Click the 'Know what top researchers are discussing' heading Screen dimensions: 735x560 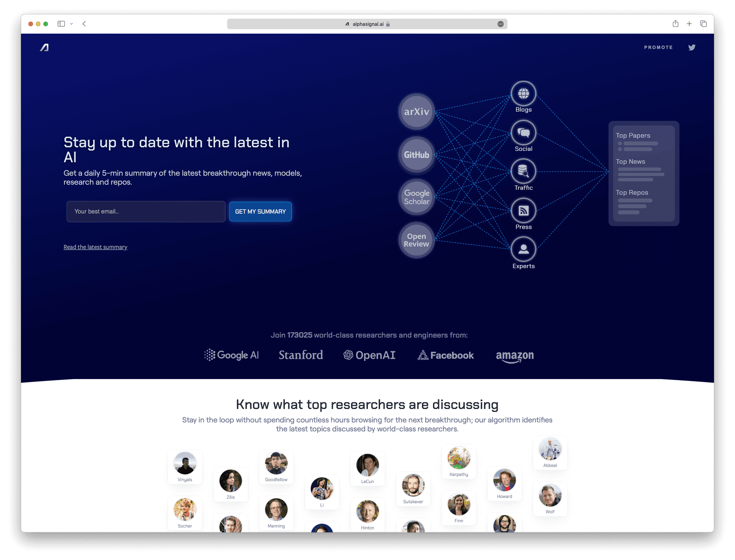pos(367,405)
